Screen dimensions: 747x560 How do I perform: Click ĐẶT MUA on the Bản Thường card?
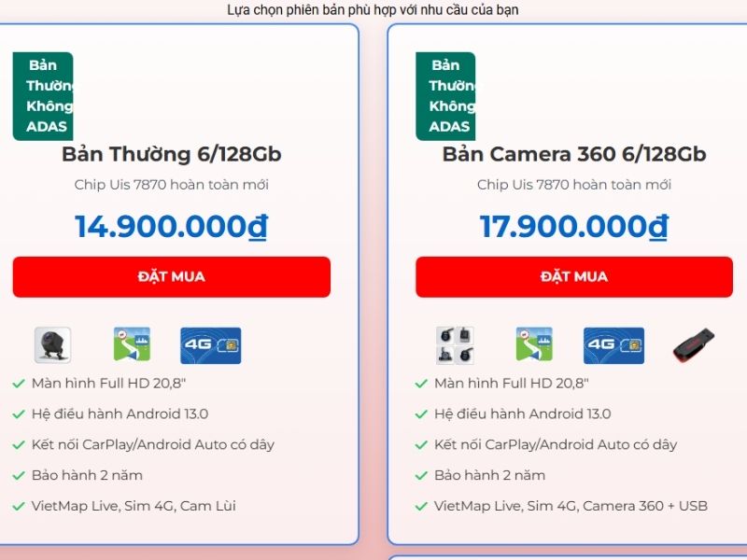(x=171, y=276)
